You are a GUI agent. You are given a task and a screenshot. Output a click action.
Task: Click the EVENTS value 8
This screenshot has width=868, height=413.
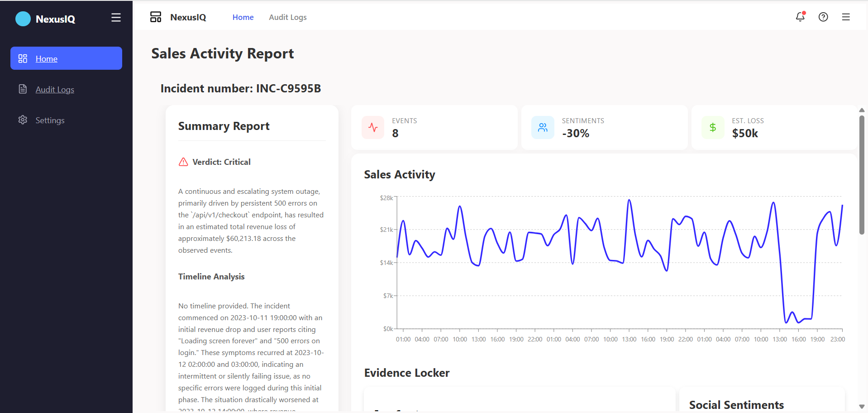pyautogui.click(x=396, y=133)
